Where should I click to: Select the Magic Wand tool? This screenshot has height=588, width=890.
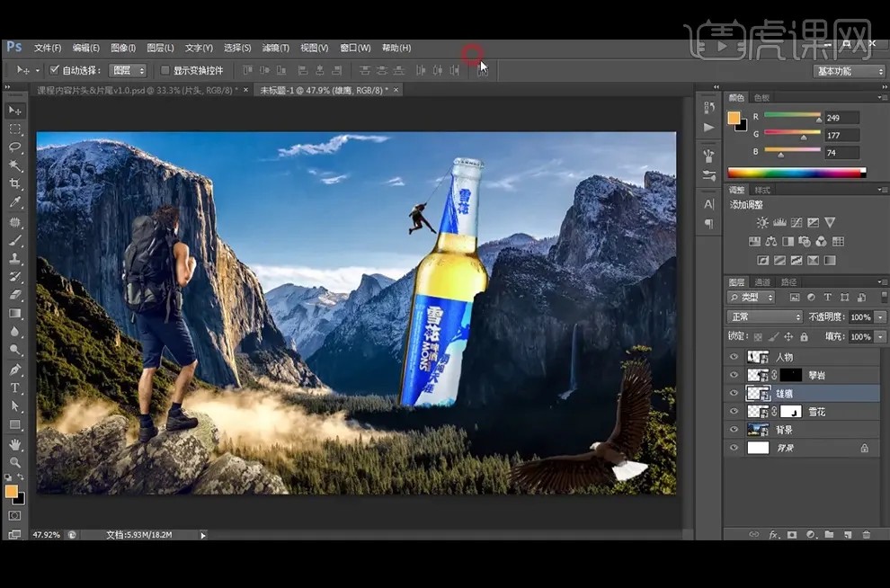14,165
